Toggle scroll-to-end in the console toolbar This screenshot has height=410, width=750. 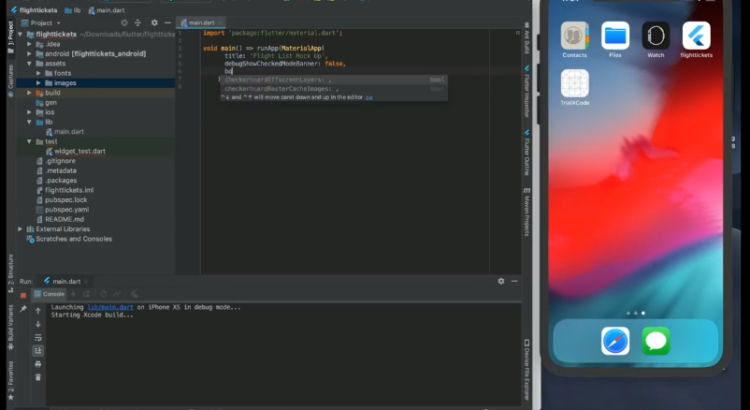pos(38,351)
